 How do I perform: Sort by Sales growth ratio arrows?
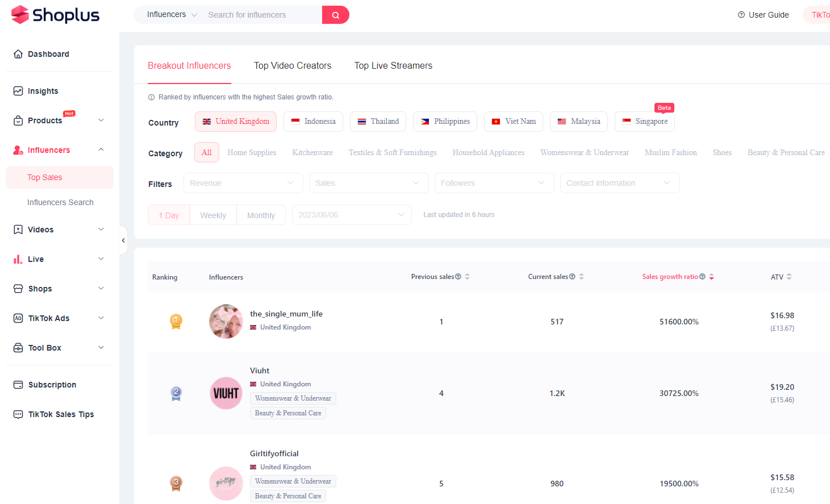[x=712, y=277]
